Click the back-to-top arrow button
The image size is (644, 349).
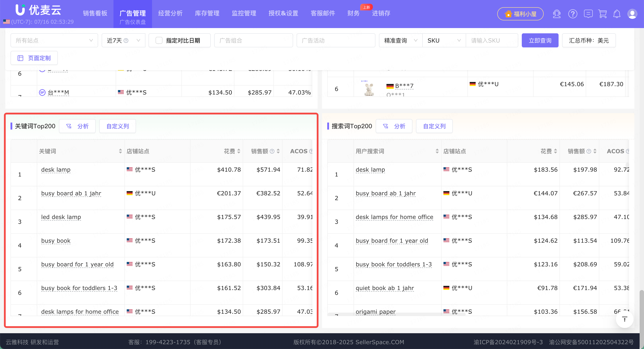625,319
